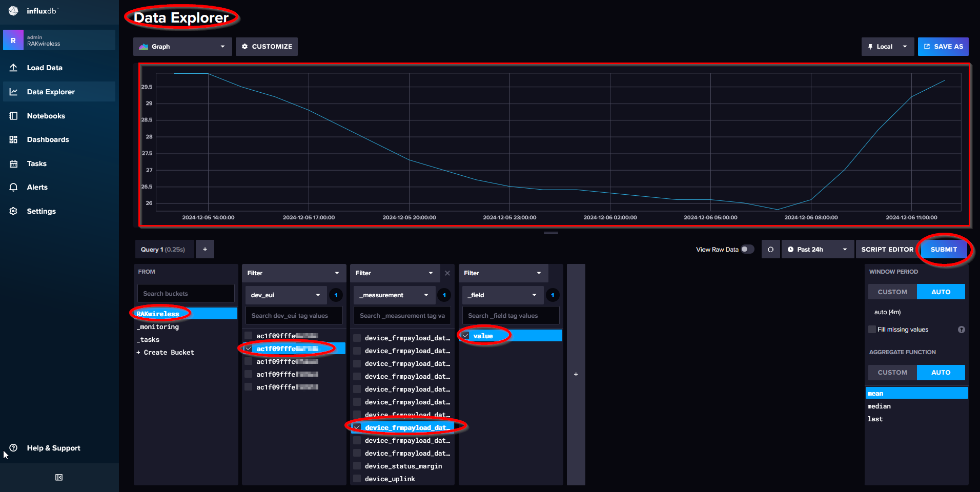Open the Load Data page
Screen dimensions: 980x492
pyautogui.click(x=45, y=68)
